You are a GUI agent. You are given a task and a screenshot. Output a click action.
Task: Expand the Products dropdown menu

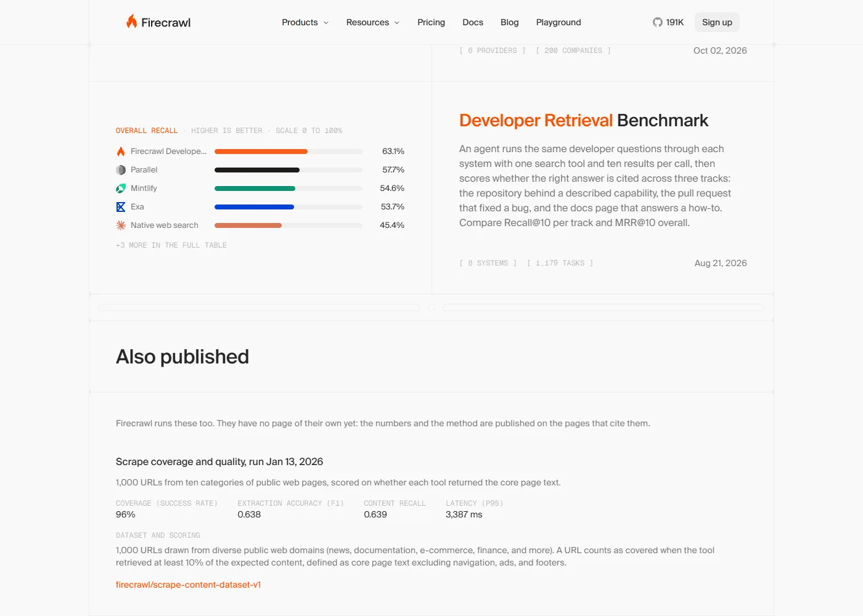click(x=305, y=22)
